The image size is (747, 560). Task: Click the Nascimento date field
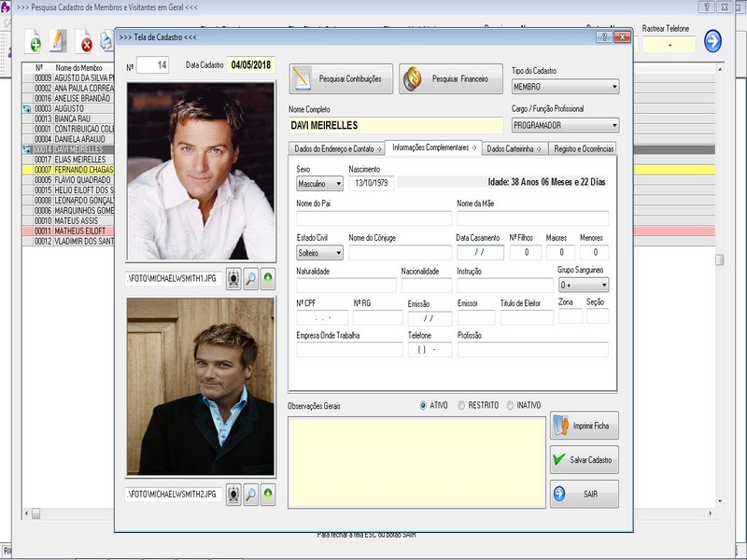pyautogui.click(x=371, y=183)
